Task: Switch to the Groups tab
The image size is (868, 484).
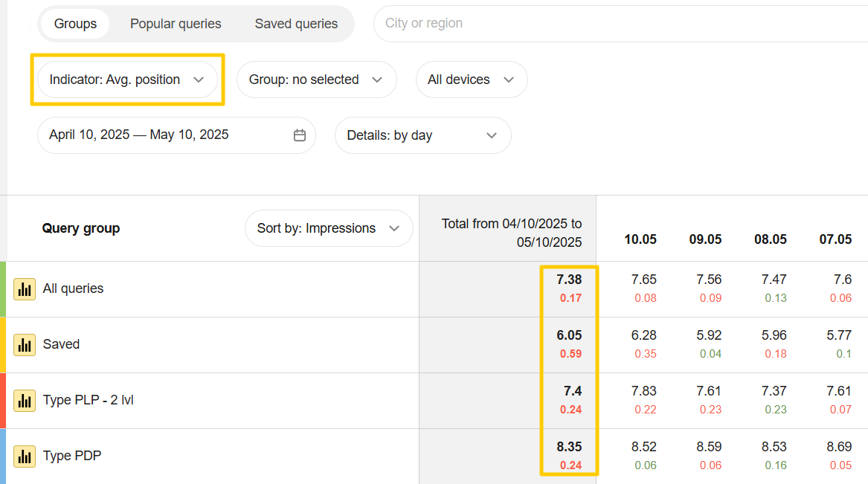Action: click(75, 24)
